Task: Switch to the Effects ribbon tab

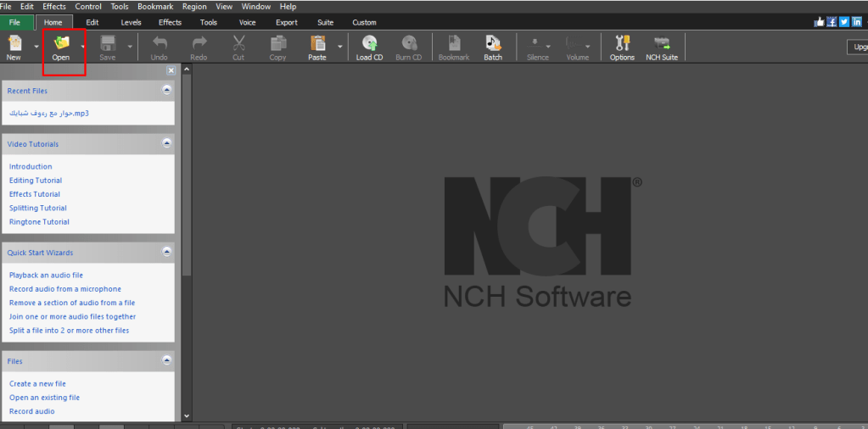Action: pyautogui.click(x=170, y=22)
